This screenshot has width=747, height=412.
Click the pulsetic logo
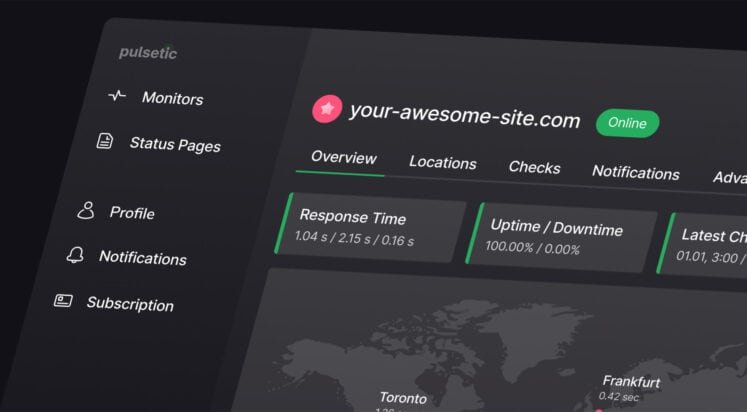(x=148, y=53)
